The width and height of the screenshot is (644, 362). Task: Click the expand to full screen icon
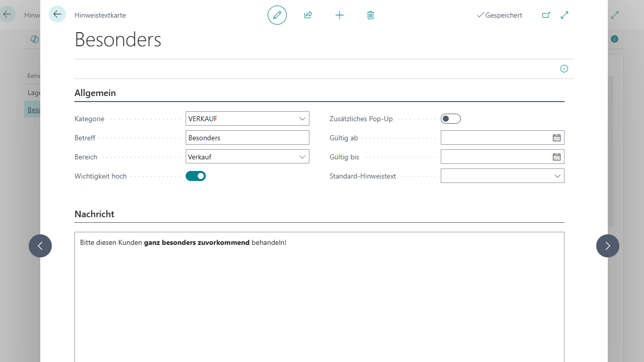[x=565, y=15]
